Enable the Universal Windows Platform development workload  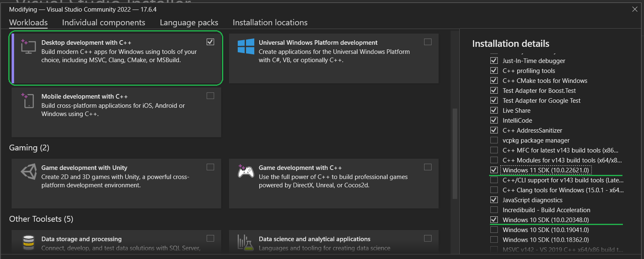[427, 41]
